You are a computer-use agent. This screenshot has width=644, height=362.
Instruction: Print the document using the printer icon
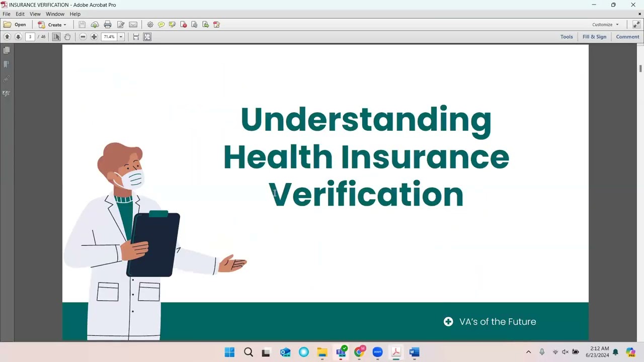pos(108,25)
